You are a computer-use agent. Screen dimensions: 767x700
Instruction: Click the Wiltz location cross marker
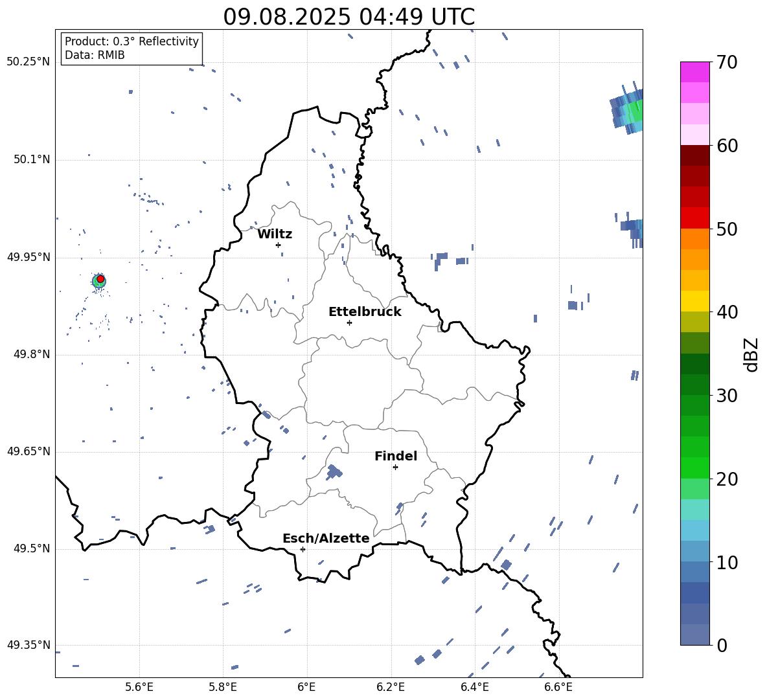click(279, 245)
